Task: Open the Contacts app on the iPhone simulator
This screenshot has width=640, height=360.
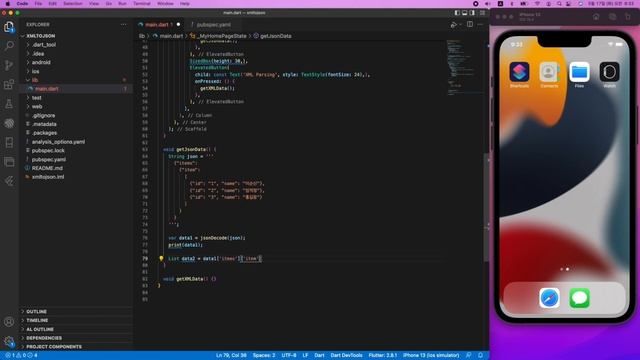Action: (x=549, y=72)
